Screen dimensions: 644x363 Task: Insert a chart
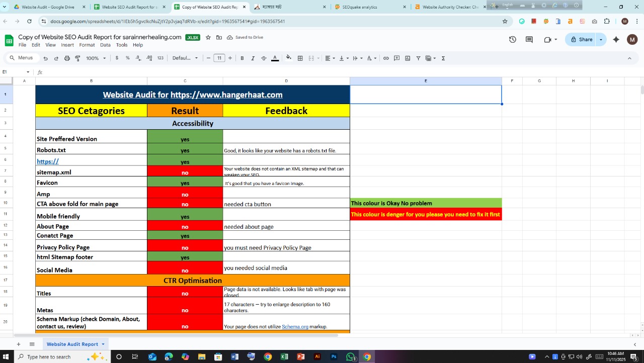click(408, 58)
